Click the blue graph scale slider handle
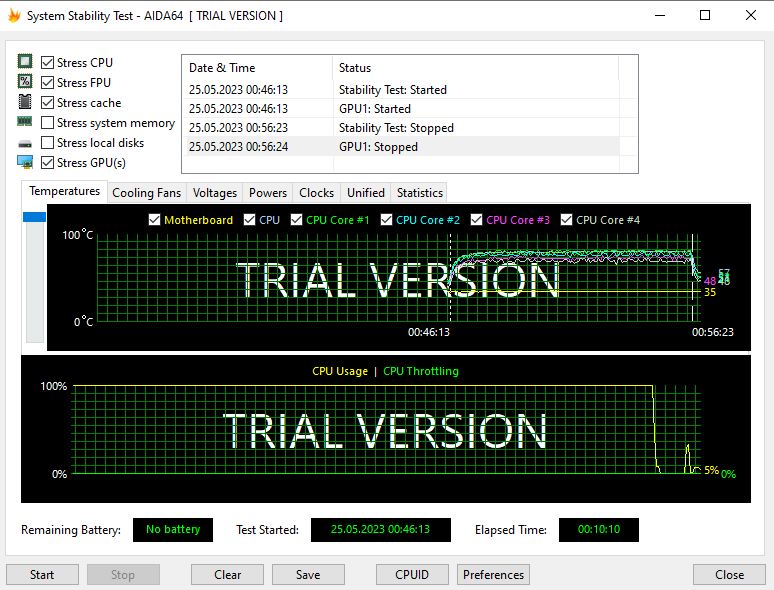This screenshot has width=774, height=590. pyautogui.click(x=35, y=217)
